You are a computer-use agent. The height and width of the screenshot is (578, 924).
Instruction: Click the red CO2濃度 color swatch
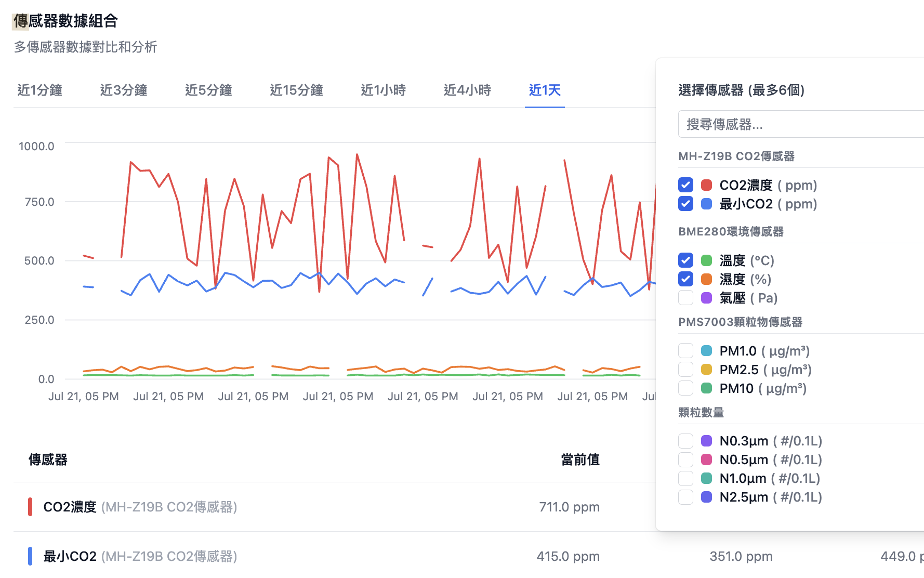click(706, 185)
